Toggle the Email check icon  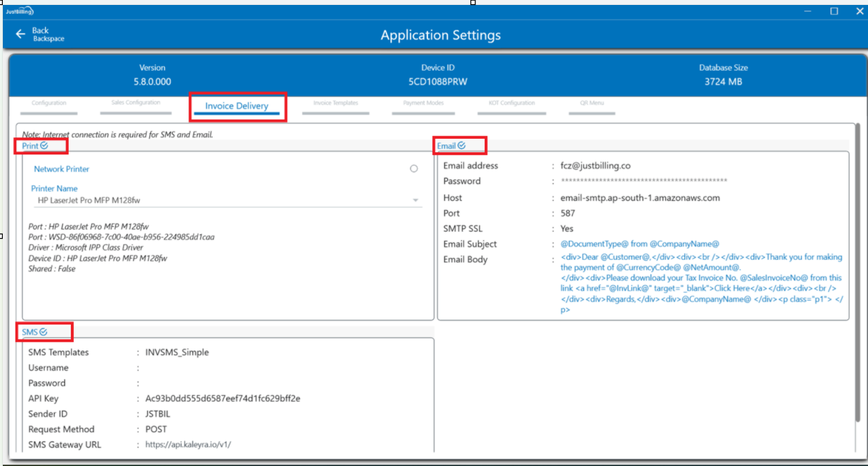click(461, 145)
